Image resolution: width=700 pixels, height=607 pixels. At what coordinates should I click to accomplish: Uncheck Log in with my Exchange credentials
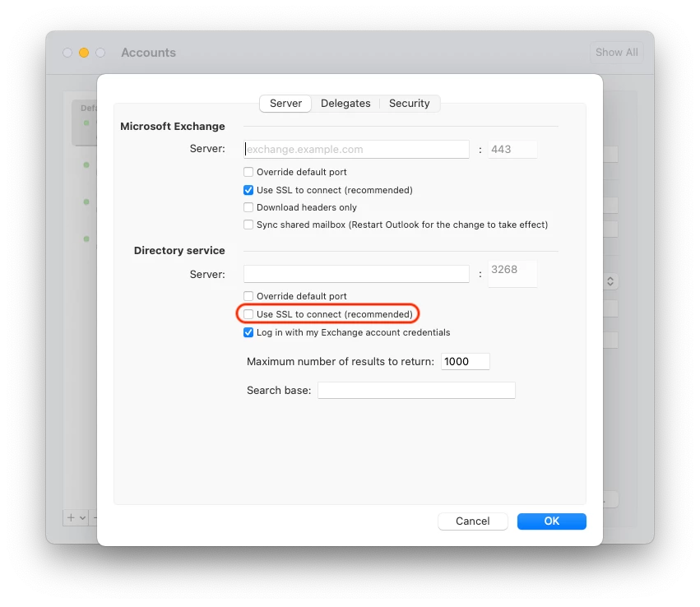[x=248, y=332]
